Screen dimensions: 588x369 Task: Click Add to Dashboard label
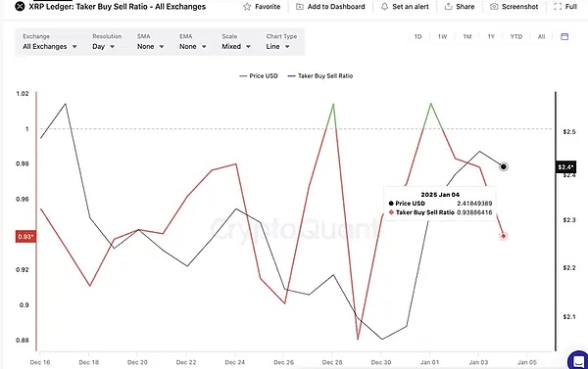tap(336, 7)
